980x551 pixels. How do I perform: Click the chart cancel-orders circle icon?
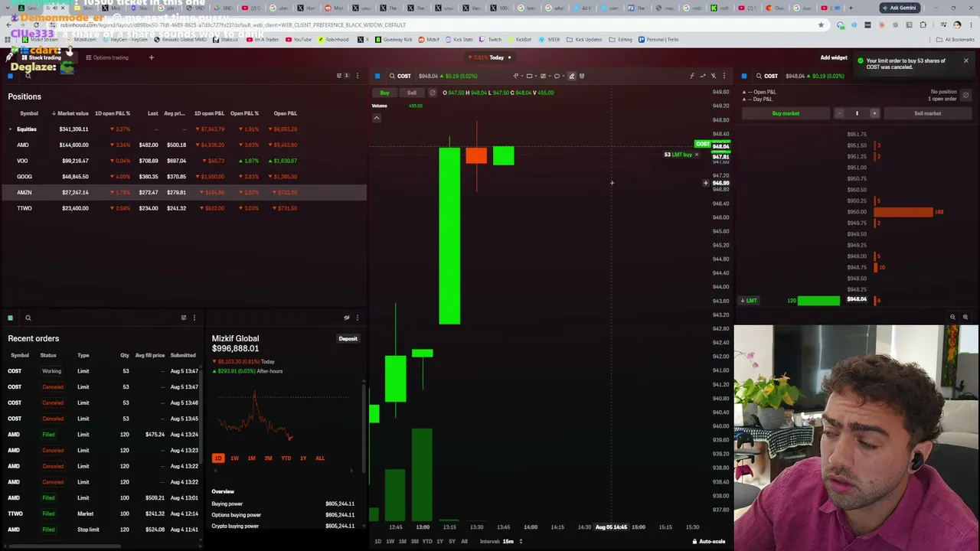coord(432,93)
